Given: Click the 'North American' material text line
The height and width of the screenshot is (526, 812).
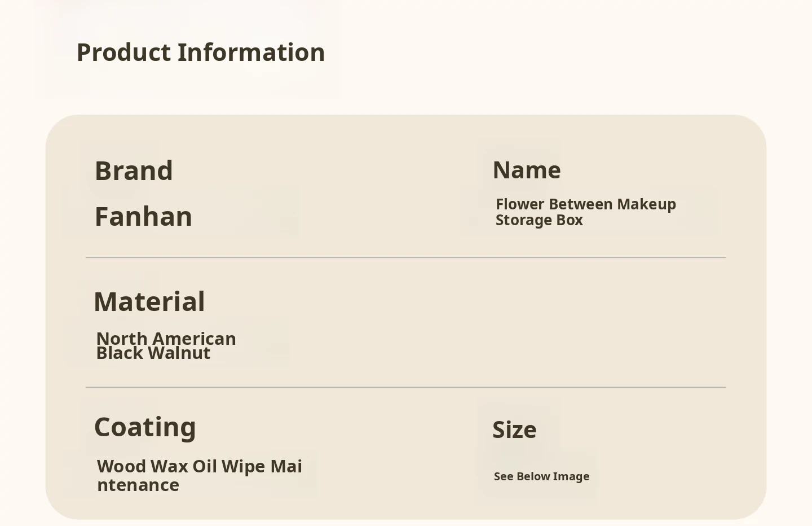Looking at the screenshot, I should [166, 339].
